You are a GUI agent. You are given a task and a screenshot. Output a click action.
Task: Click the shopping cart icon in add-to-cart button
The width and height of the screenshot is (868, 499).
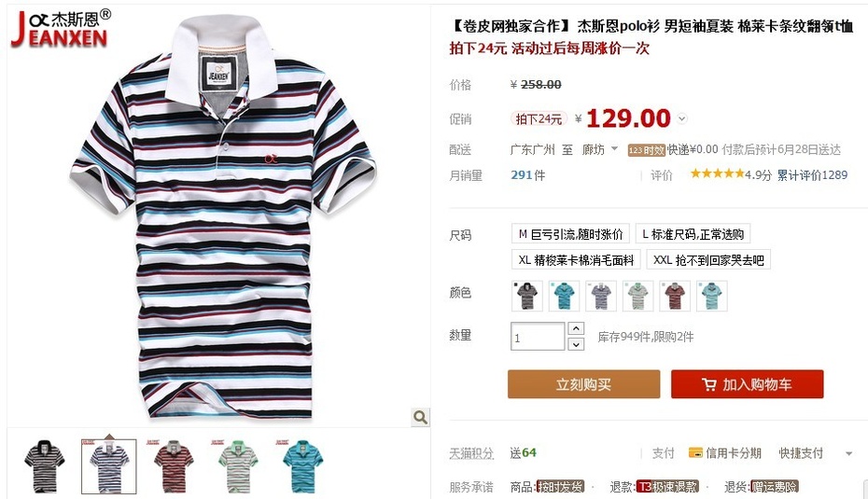pyautogui.click(x=709, y=384)
